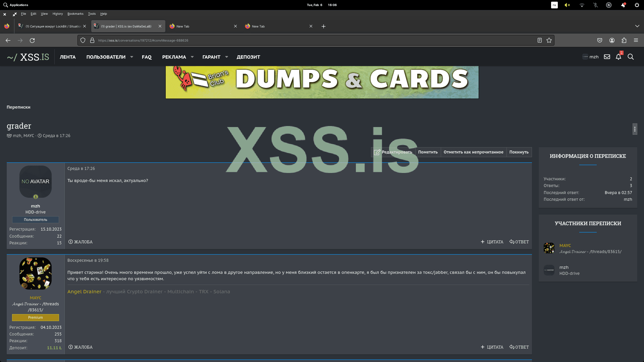Viewport: 644px width, 362px height.
Task: Click the Покинуть conversation button
Action: pos(519,152)
